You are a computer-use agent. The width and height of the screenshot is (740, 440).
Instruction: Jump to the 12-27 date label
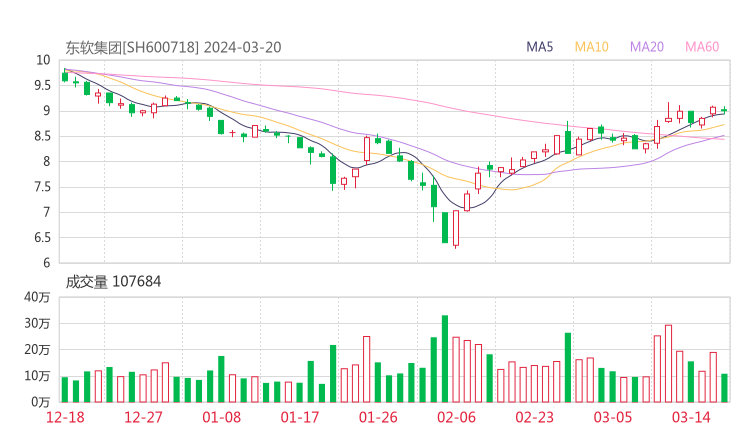143,417
